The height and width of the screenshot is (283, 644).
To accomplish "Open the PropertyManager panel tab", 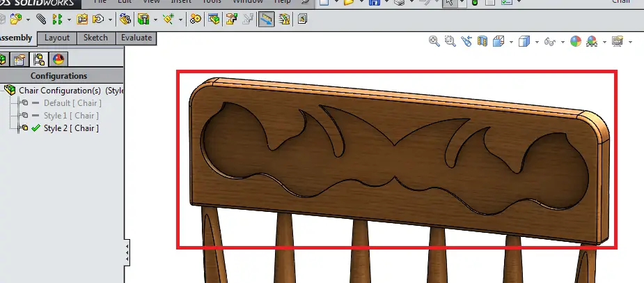I will pos(19,60).
